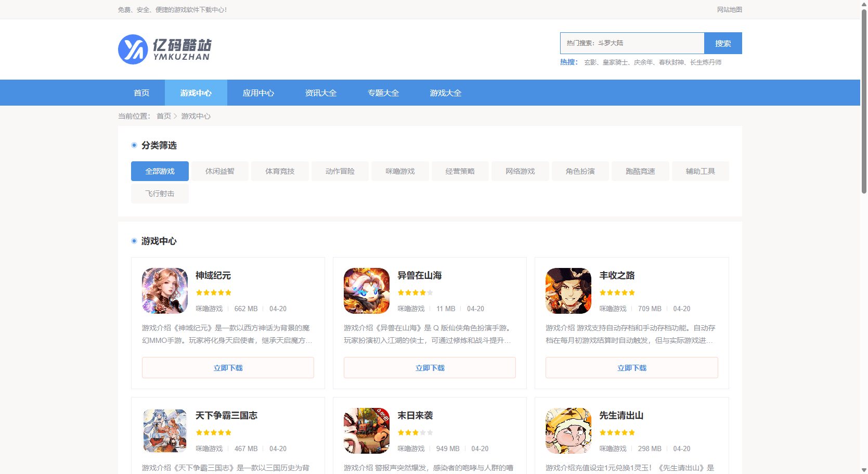Click 立即下载 for 丰收之路
Screen dimensions: 868x474
point(632,368)
